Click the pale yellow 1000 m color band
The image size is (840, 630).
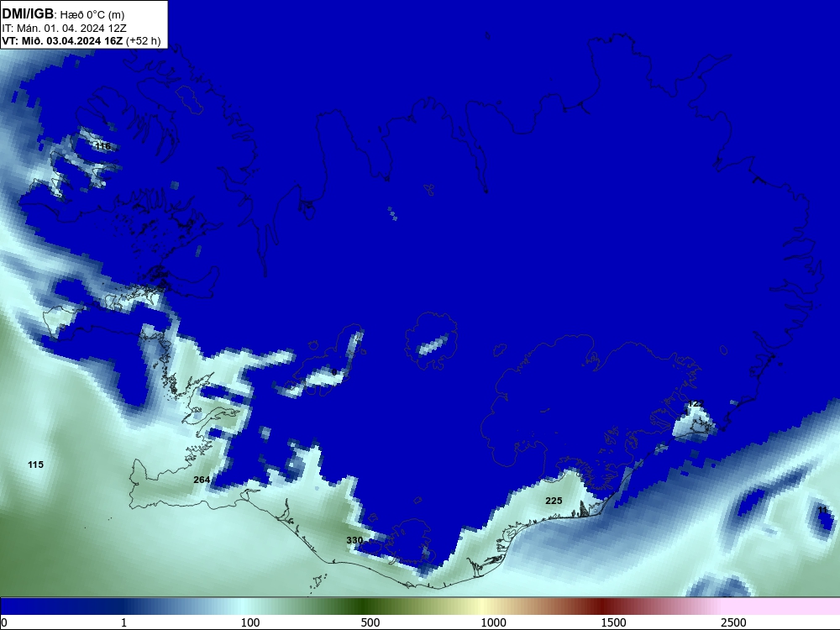(482, 606)
